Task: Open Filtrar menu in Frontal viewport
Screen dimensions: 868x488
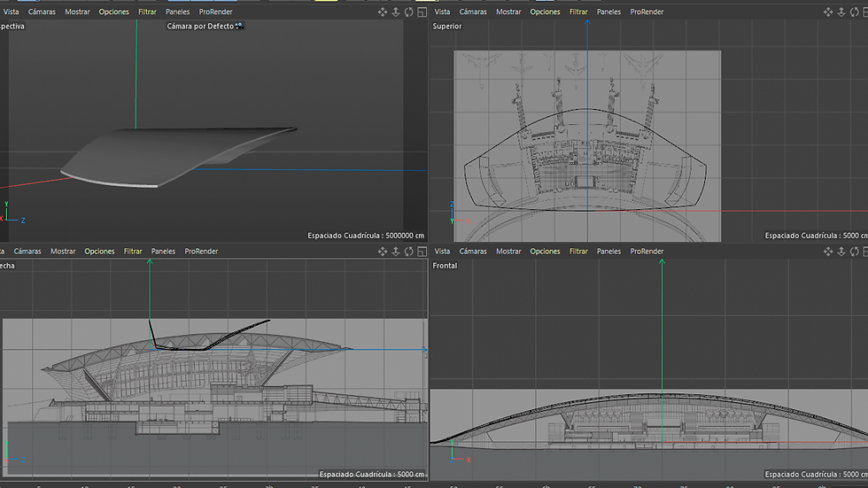Action: pyautogui.click(x=578, y=252)
